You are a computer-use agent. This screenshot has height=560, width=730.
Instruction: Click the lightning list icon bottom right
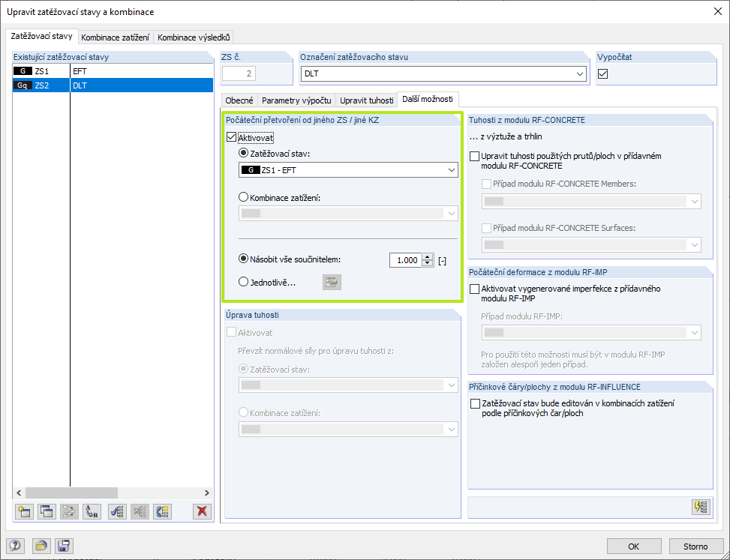(701, 507)
